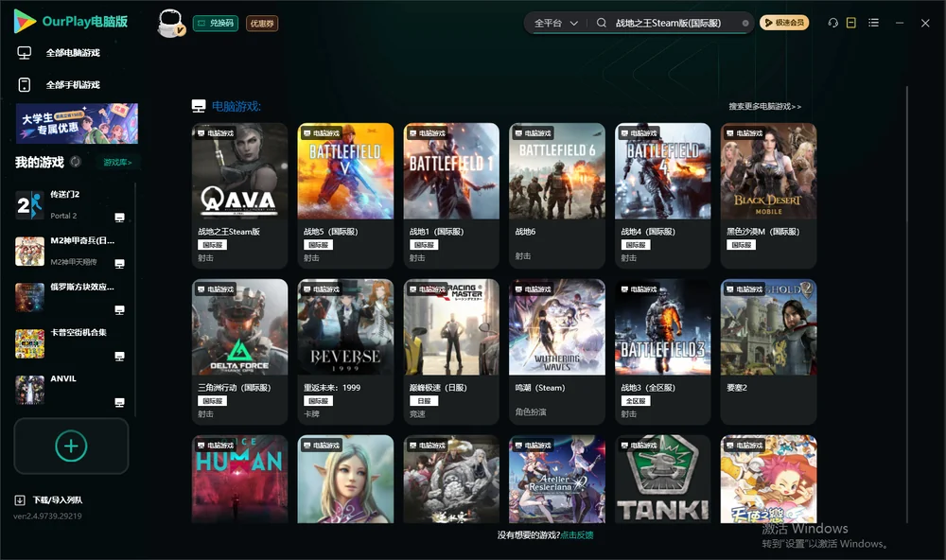Click the refresh icon next to 我的游戏
This screenshot has width=946, height=560.
[x=76, y=162]
